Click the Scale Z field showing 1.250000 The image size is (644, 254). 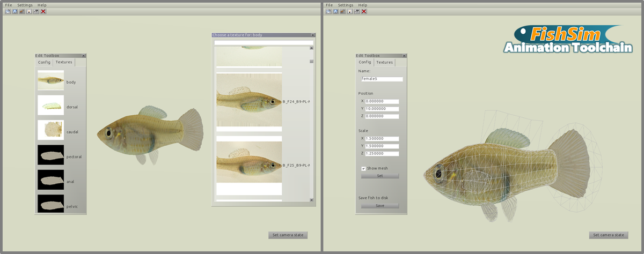tap(383, 153)
